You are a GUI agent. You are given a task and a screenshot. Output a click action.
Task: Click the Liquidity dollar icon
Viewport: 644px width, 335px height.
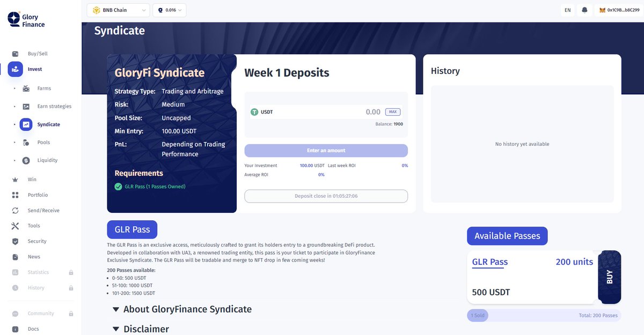coord(26,160)
